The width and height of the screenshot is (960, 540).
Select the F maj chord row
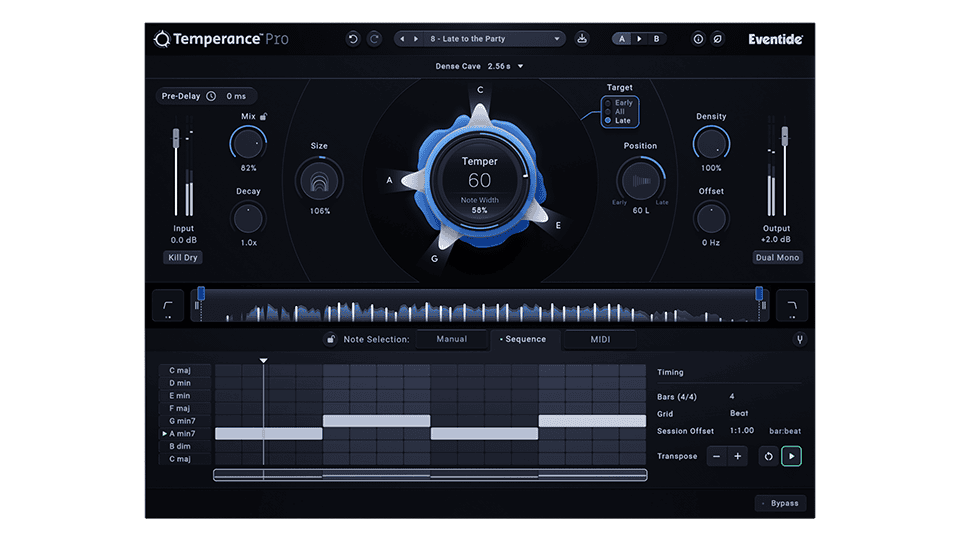pyautogui.click(x=184, y=408)
